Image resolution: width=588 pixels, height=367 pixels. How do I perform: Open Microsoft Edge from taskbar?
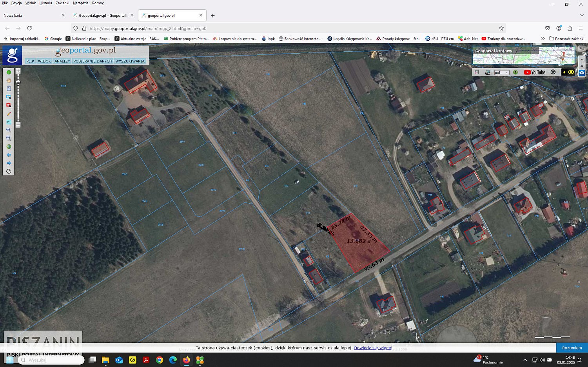(x=173, y=360)
